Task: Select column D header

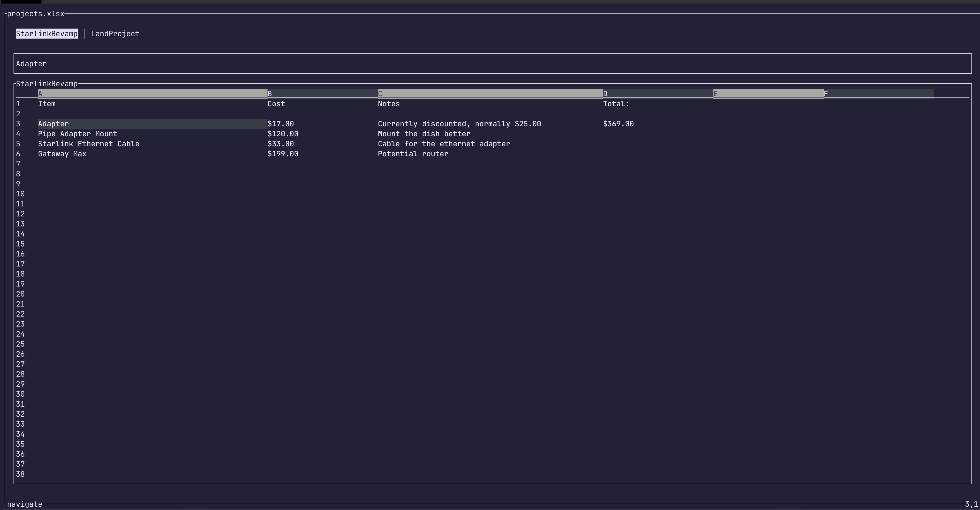Action: point(658,94)
